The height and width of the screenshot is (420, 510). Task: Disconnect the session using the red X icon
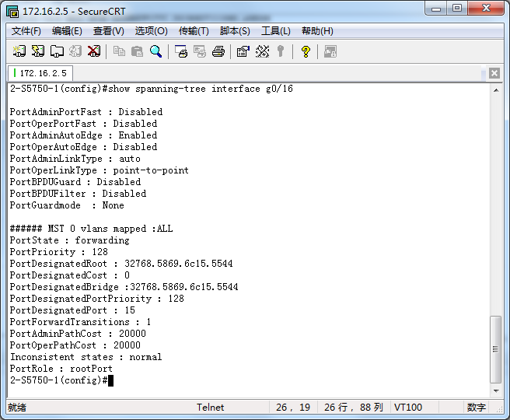94,51
